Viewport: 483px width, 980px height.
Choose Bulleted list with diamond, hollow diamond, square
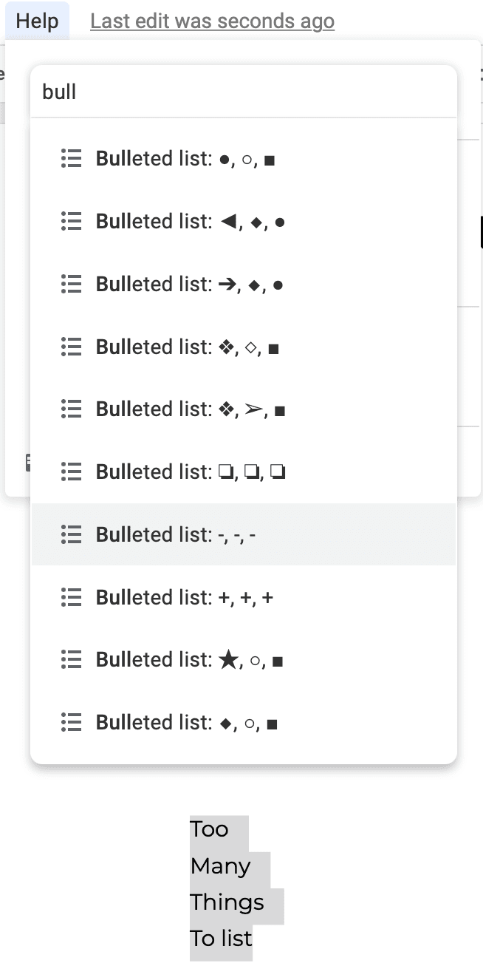tap(244, 347)
